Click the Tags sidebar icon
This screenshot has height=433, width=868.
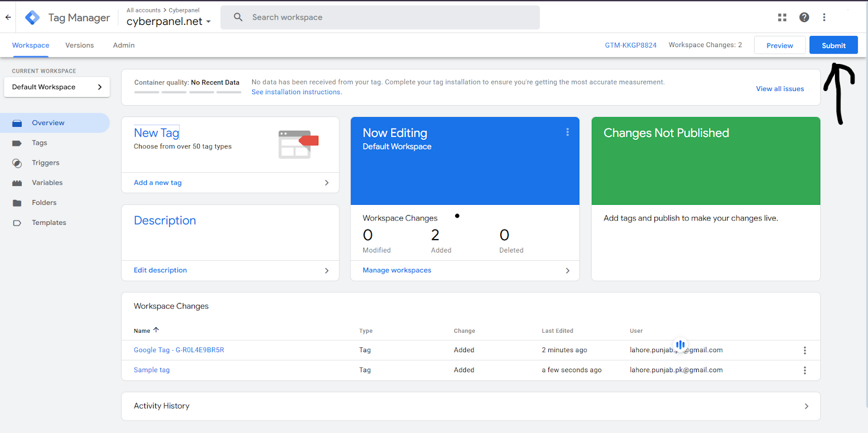pos(17,143)
